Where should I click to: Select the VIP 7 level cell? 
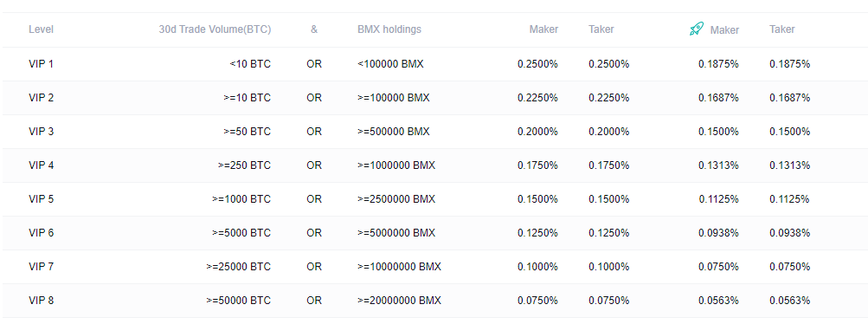(41, 267)
